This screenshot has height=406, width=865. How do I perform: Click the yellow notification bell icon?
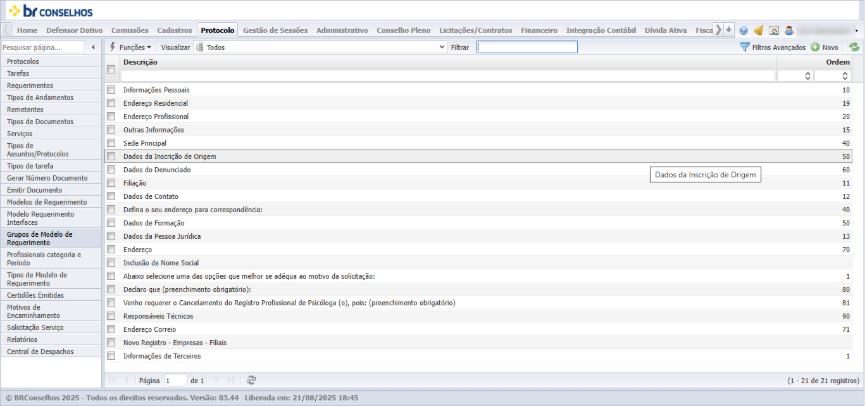tap(759, 31)
